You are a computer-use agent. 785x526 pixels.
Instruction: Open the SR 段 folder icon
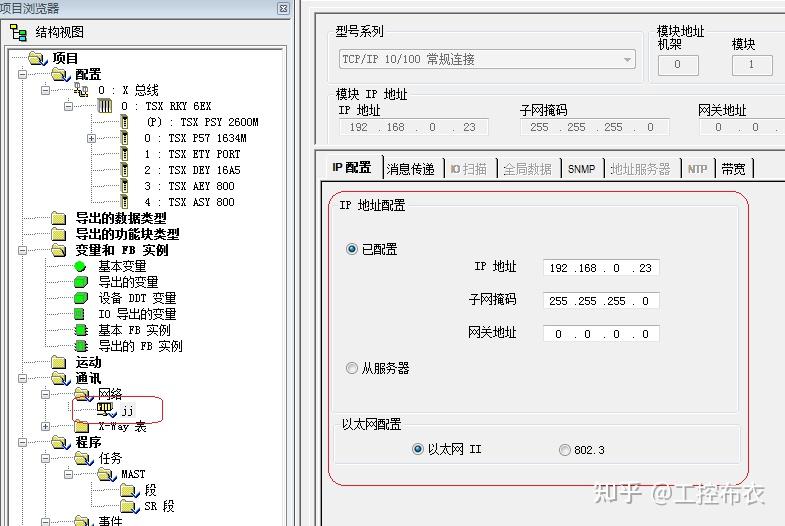point(128,506)
